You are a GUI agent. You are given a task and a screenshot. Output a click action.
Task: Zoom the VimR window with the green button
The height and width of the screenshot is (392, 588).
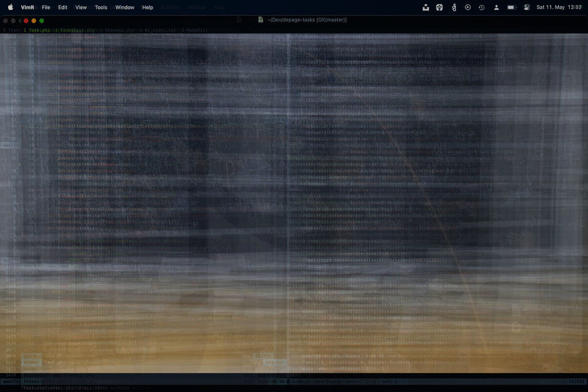point(41,21)
